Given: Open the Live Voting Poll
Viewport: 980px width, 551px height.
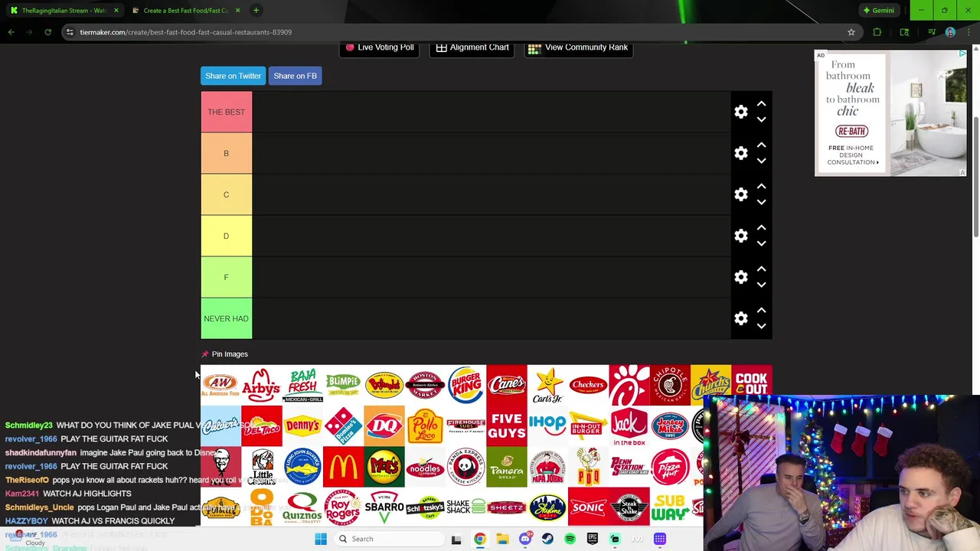Looking at the screenshot, I should coord(379,47).
